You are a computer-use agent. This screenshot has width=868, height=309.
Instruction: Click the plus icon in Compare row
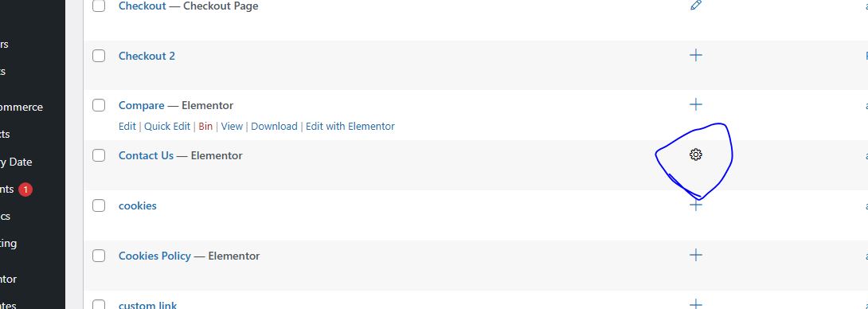pos(696,104)
